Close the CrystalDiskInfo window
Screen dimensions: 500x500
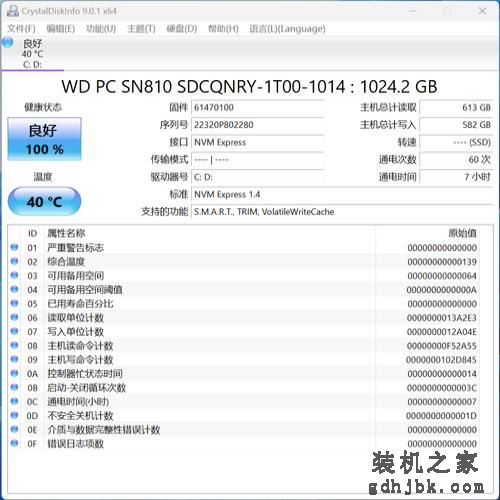click(482, 11)
